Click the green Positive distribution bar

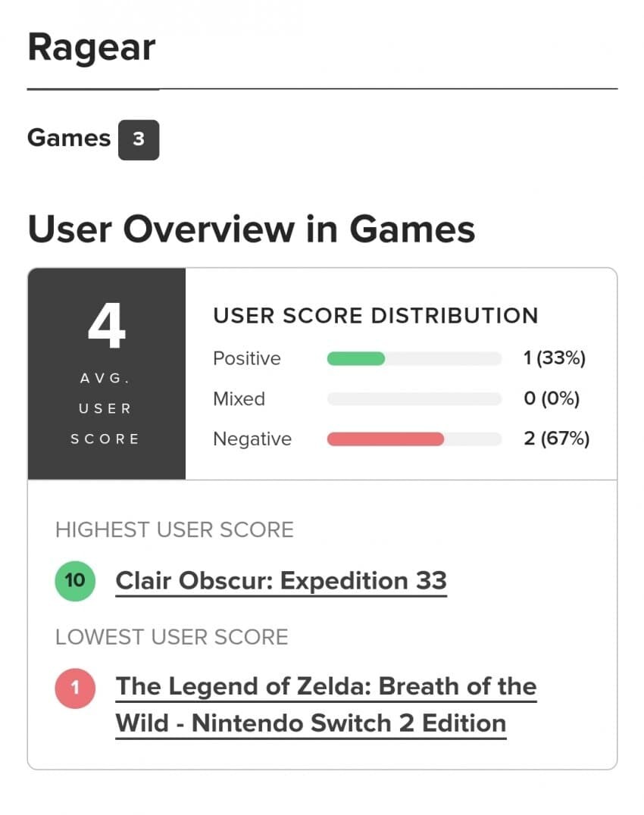click(356, 358)
